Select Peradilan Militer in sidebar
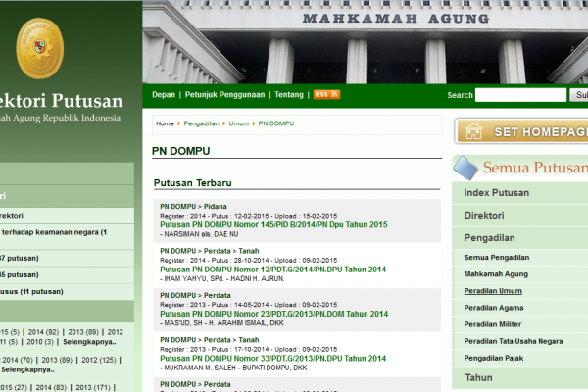 [492, 324]
